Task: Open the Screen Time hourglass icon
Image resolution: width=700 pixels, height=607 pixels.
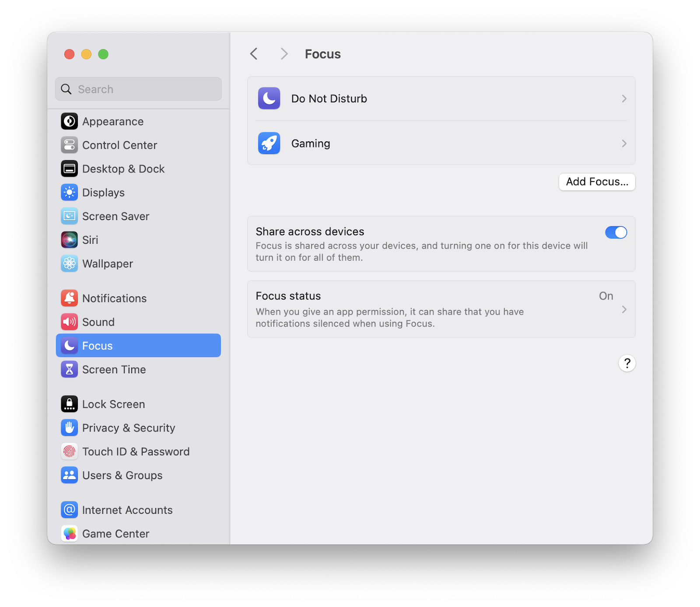Action: tap(69, 369)
